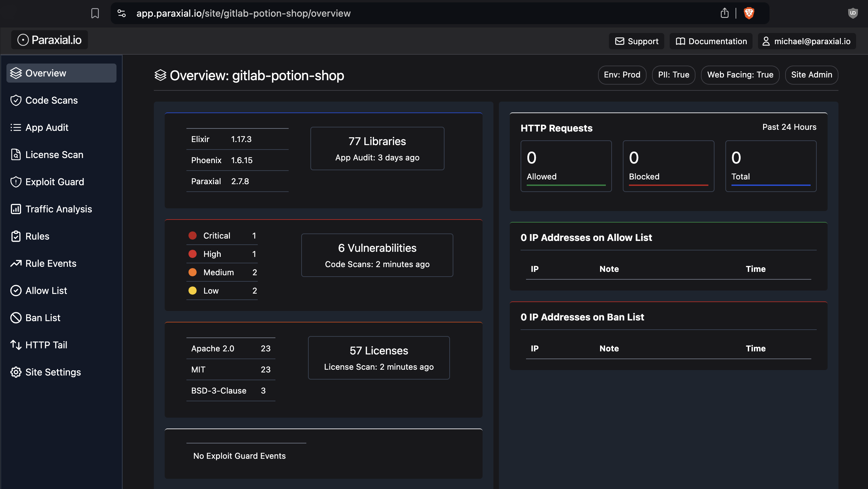868x489 pixels.
Task: Click the Ban List prohibited icon
Action: coord(16,318)
